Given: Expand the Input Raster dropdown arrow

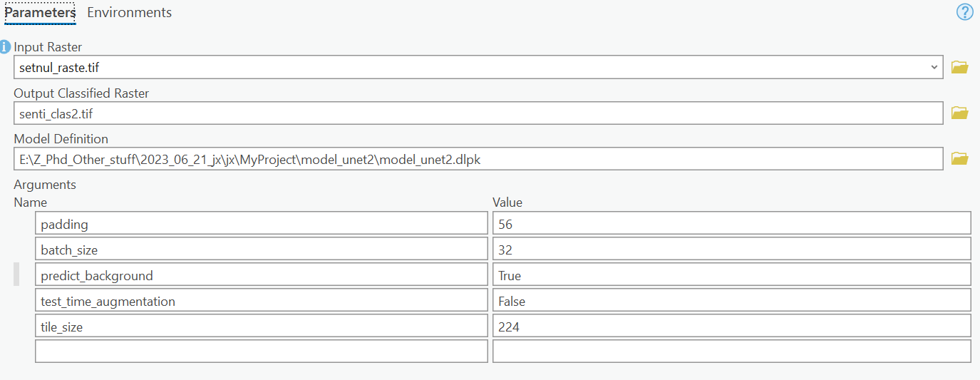Looking at the screenshot, I should (x=934, y=68).
